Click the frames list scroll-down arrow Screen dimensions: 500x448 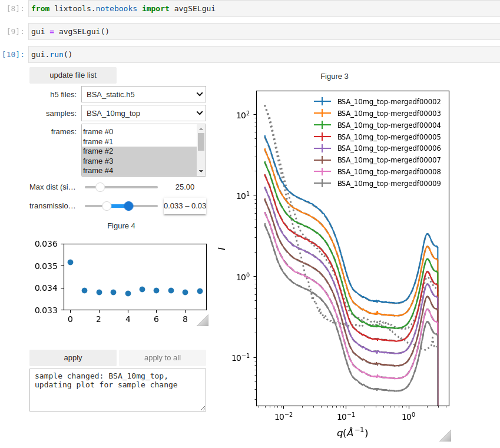tap(201, 171)
